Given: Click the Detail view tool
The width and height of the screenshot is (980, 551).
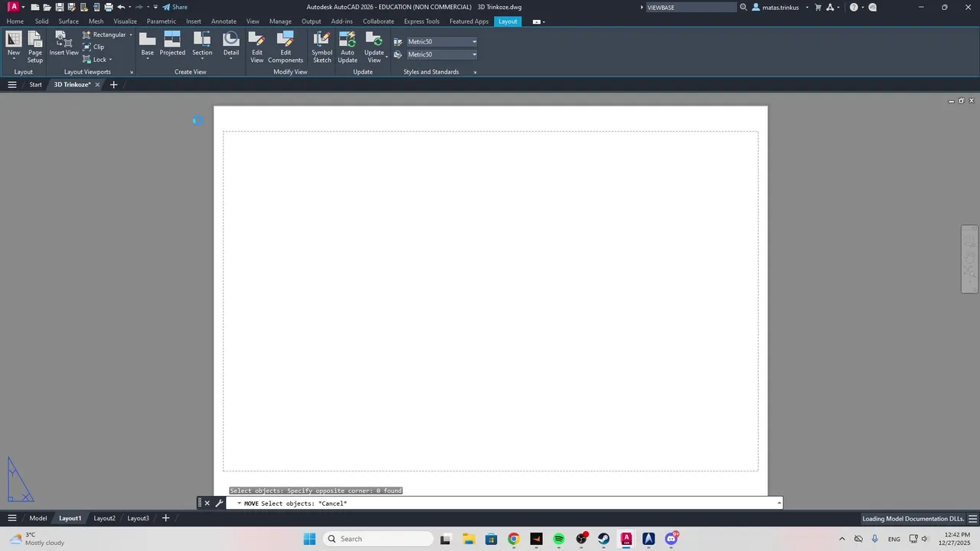Looking at the screenshot, I should tap(231, 44).
